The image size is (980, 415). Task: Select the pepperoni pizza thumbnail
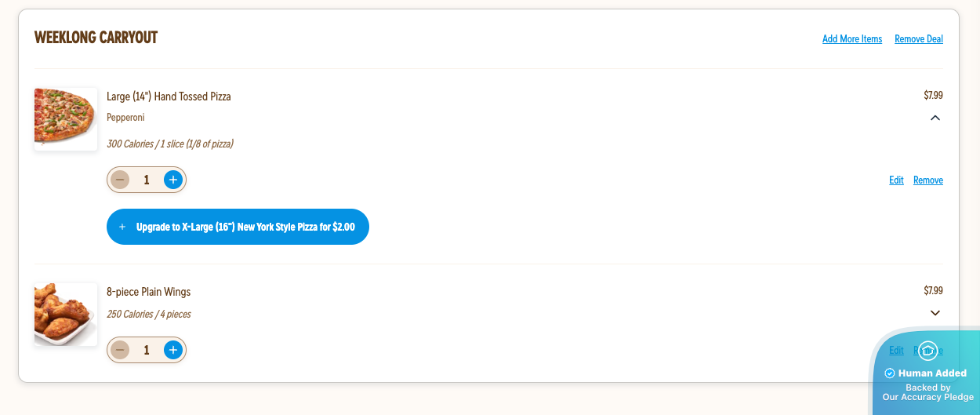[66, 119]
